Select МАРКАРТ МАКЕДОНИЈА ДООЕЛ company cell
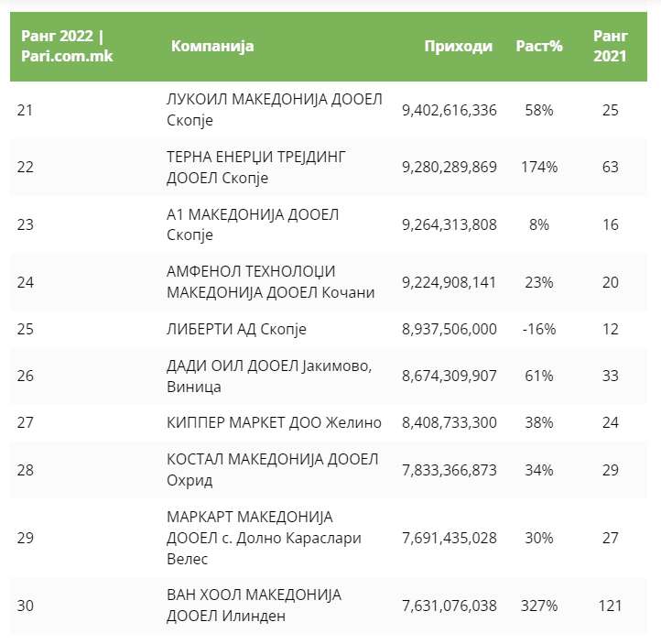The height and width of the screenshot is (644, 661). (x=264, y=538)
